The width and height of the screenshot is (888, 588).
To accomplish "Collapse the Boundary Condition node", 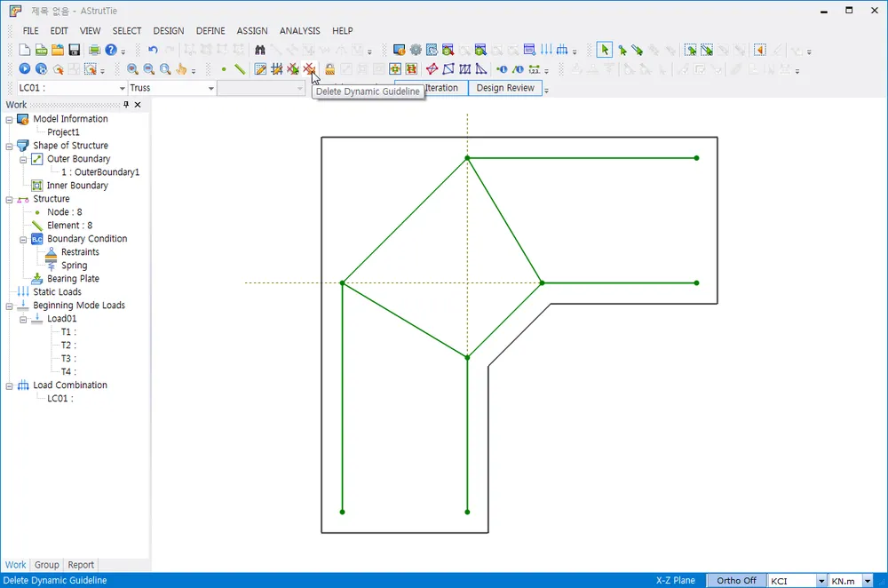I will coord(23,240).
